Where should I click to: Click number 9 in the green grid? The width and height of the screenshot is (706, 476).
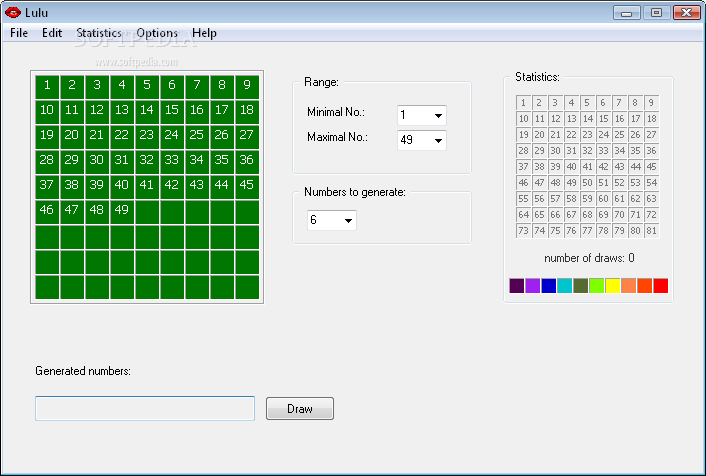(x=247, y=87)
